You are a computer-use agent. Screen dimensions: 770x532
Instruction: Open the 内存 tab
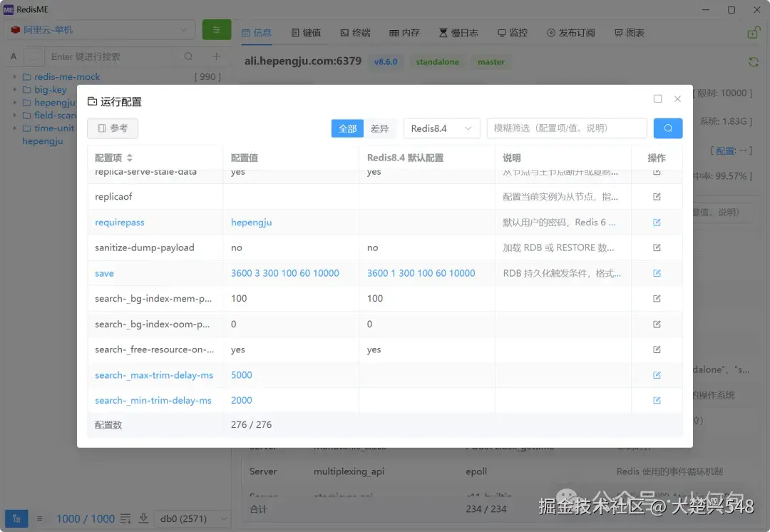(404, 33)
